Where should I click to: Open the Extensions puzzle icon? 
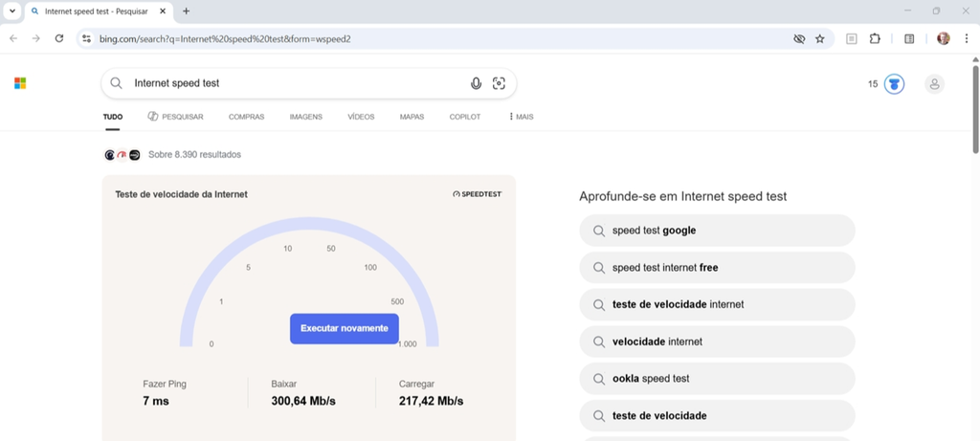point(875,38)
